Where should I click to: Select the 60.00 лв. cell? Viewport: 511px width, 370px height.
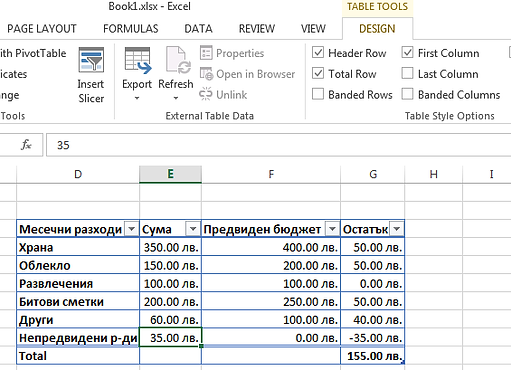click(170, 320)
